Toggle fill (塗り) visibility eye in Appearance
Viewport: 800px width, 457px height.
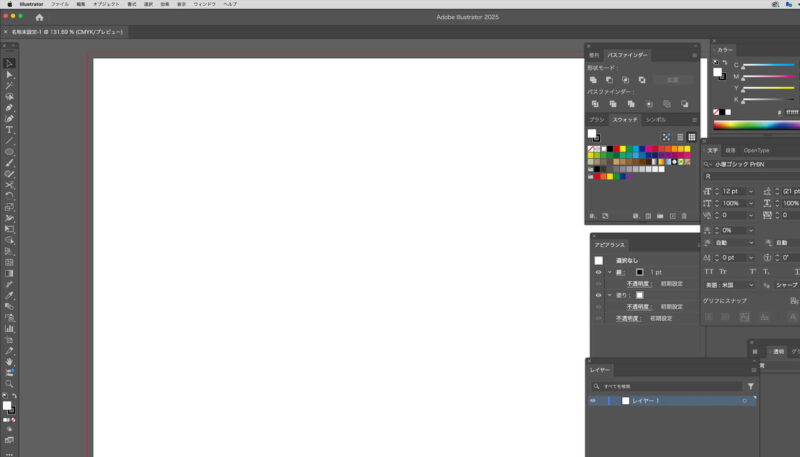tap(598, 295)
